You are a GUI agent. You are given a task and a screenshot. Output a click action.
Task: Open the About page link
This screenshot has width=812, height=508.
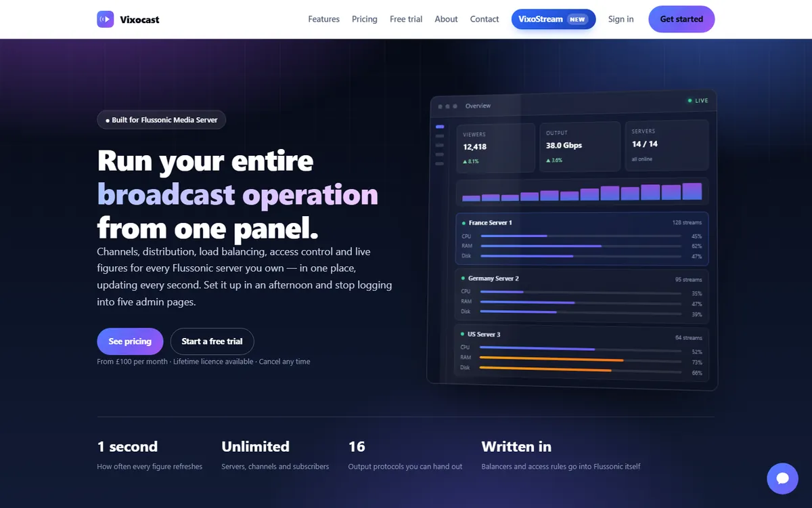446,19
